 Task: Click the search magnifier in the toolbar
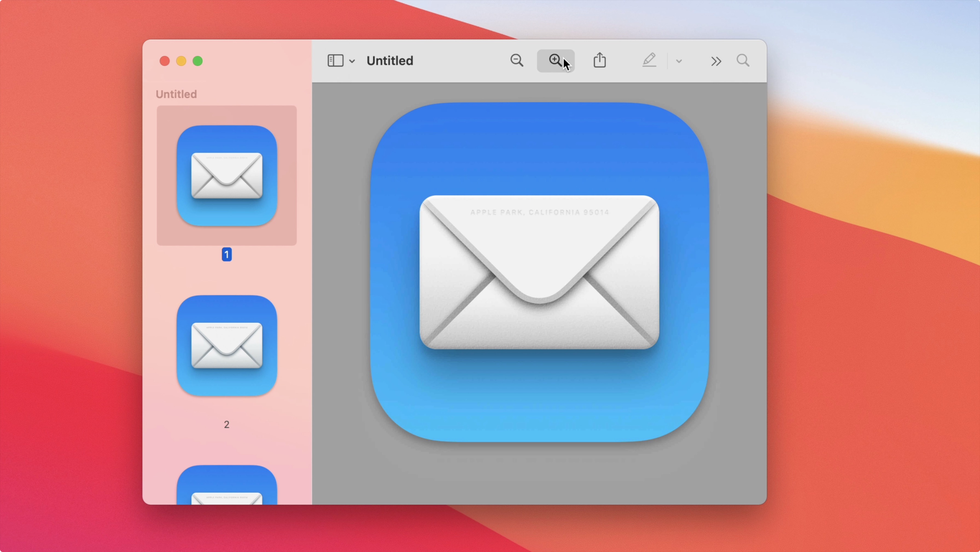(743, 60)
